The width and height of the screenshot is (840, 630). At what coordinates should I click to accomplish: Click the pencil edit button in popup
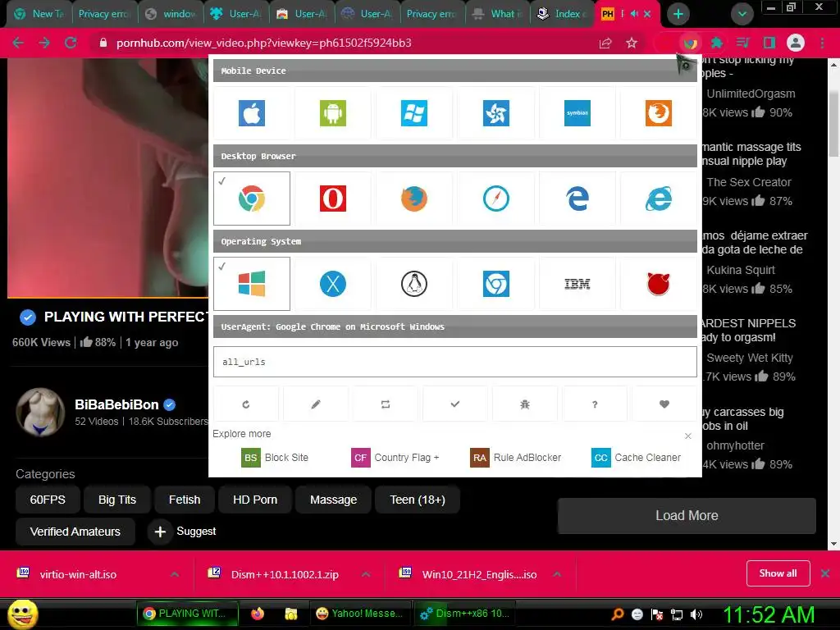pyautogui.click(x=316, y=404)
